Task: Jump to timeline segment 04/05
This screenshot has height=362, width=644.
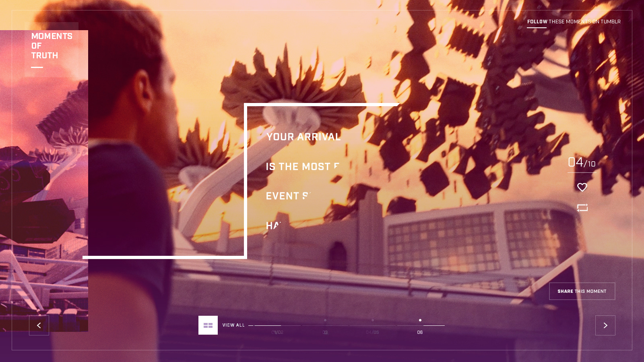Action: pyautogui.click(x=372, y=332)
